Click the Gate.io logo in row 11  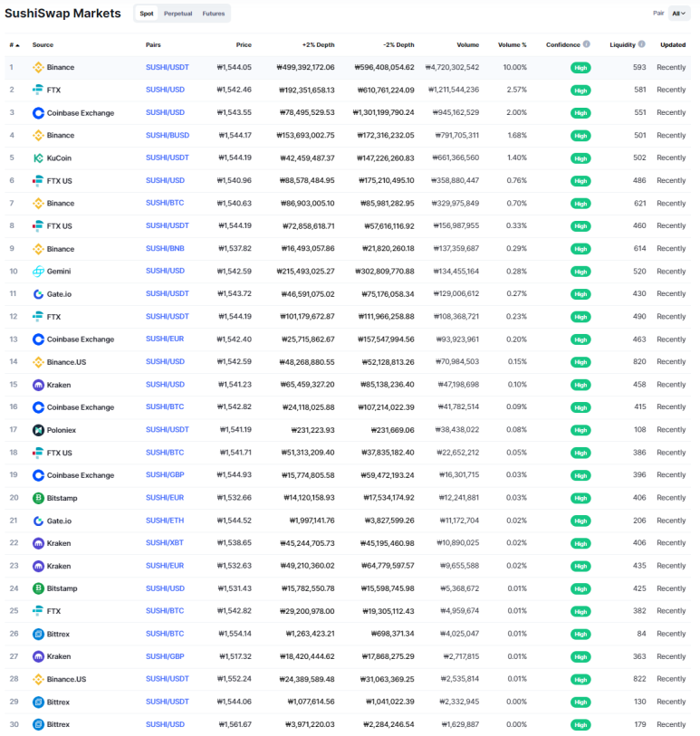[x=38, y=294]
